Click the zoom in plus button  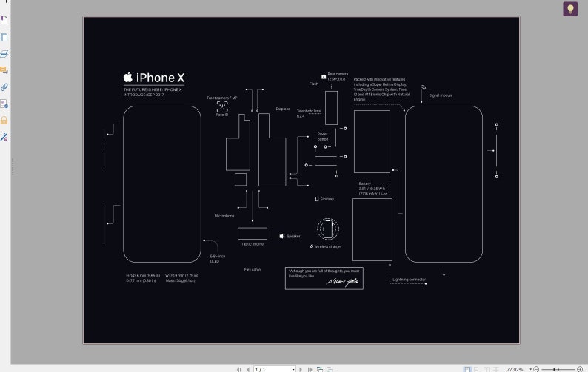coord(580,369)
